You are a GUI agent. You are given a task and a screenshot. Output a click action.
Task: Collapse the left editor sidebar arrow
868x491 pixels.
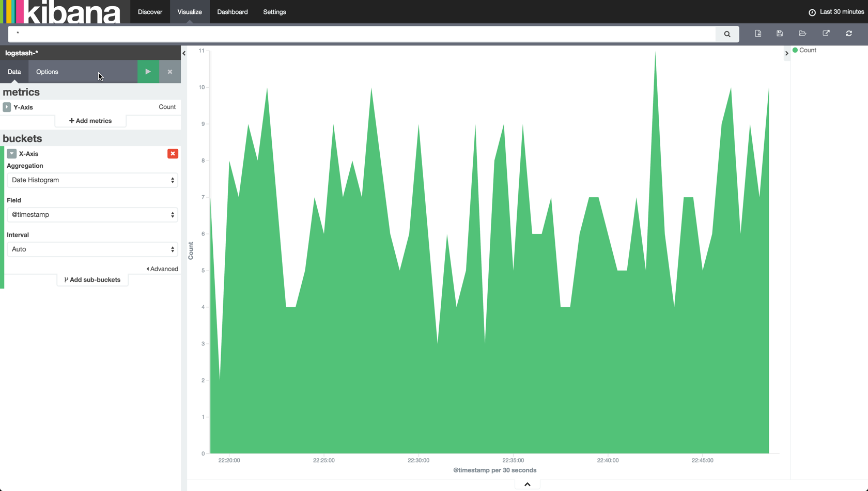coord(184,53)
